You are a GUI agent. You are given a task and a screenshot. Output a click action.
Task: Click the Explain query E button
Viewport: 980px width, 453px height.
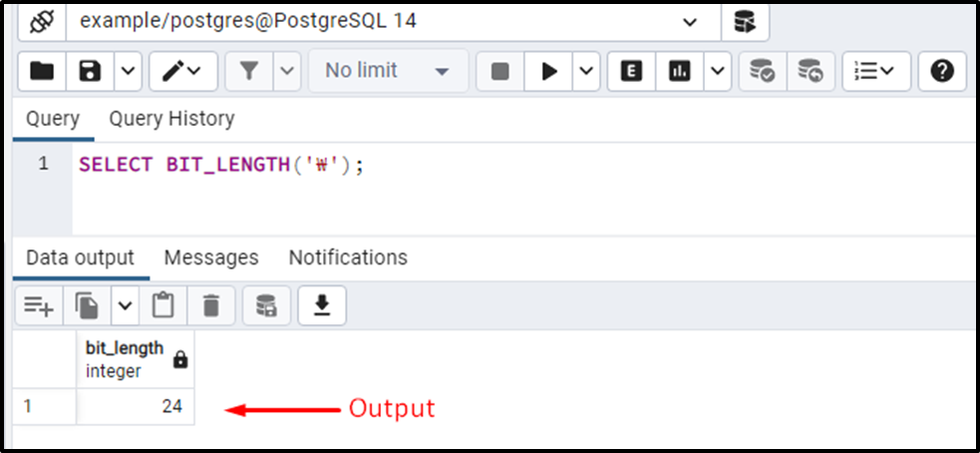point(631,71)
